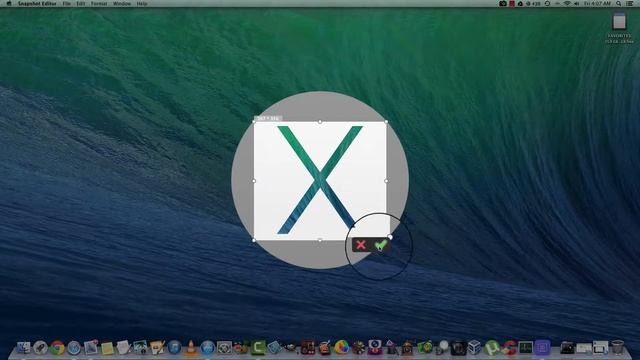
Task: Open Finder from the Dock
Action: click(x=23, y=348)
